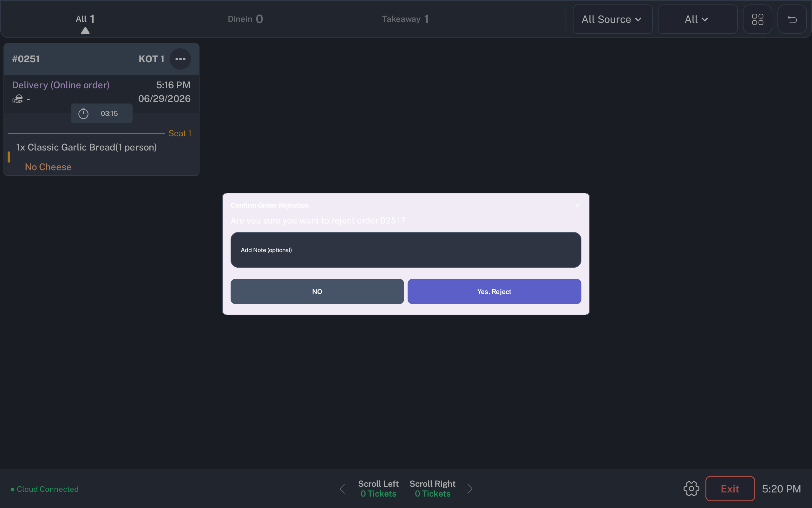
Task: Click the Exit button
Action: click(x=730, y=489)
